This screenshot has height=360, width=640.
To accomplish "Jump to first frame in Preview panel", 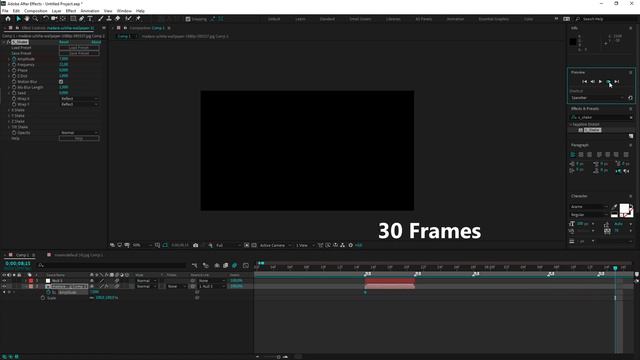I will pyautogui.click(x=584, y=82).
